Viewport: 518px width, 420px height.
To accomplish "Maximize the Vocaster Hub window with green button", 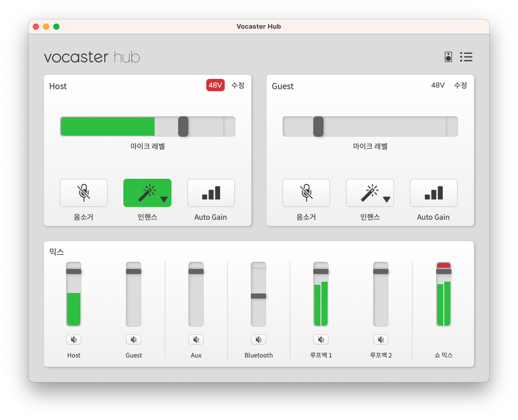I will click(x=56, y=27).
